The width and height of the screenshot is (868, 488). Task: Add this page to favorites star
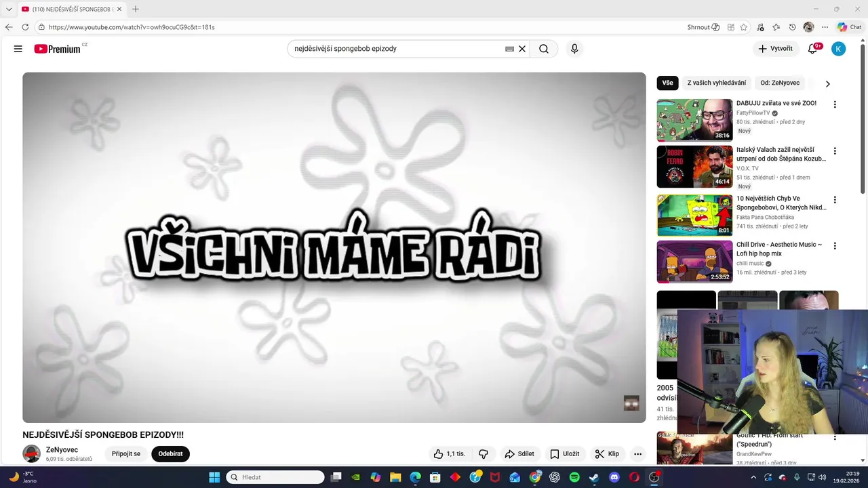744,27
